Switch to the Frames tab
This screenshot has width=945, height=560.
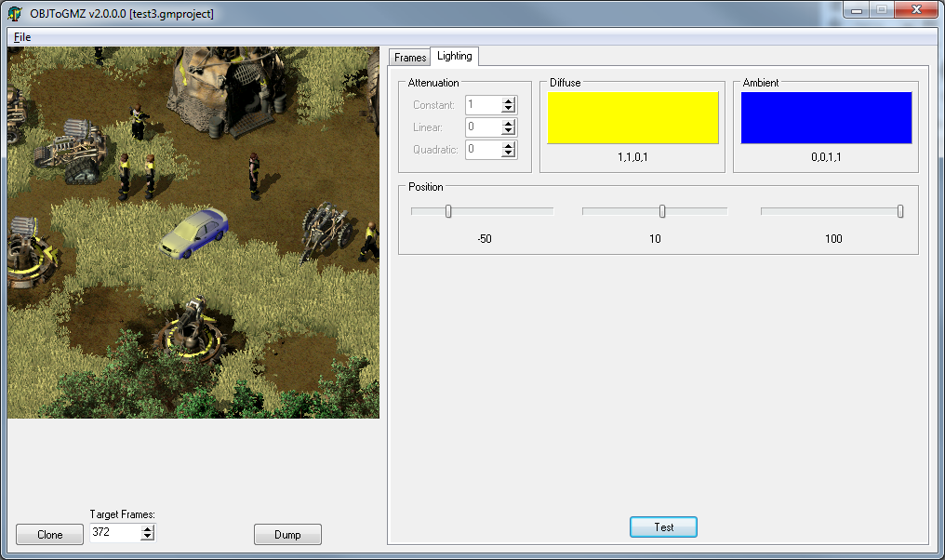click(410, 58)
